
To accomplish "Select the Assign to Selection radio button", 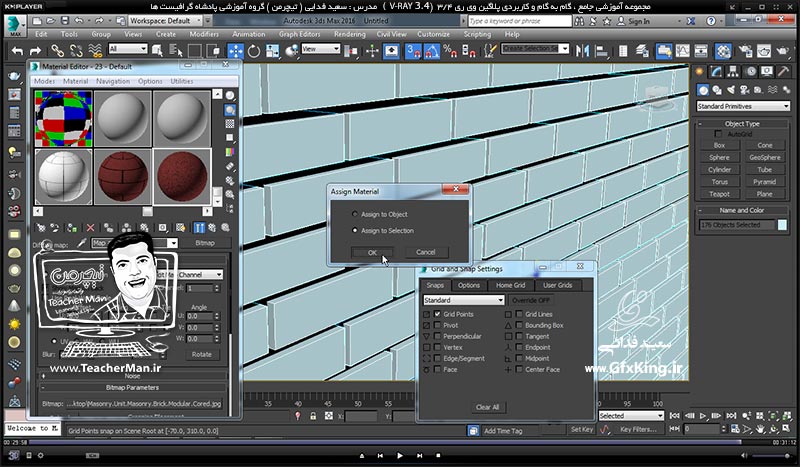I will click(x=355, y=231).
